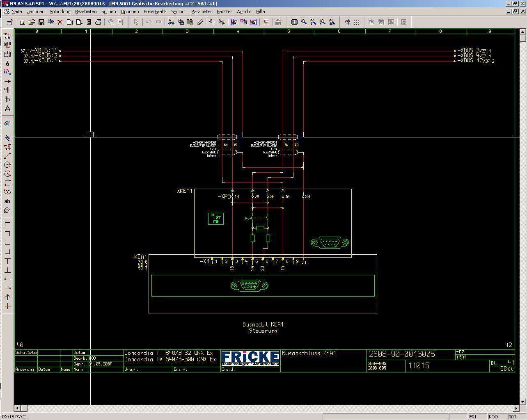
Task: Click drawing number 2808-90-001S005
Action: [402, 354]
